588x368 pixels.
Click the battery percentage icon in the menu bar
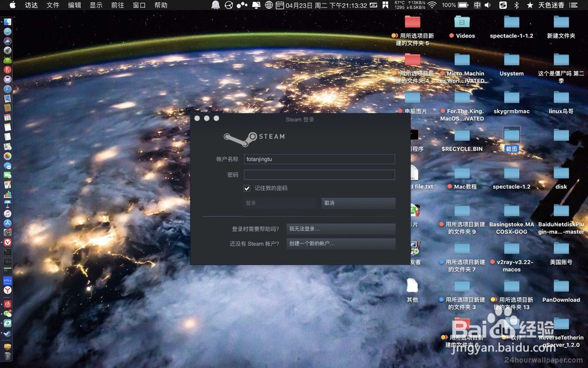pos(456,5)
